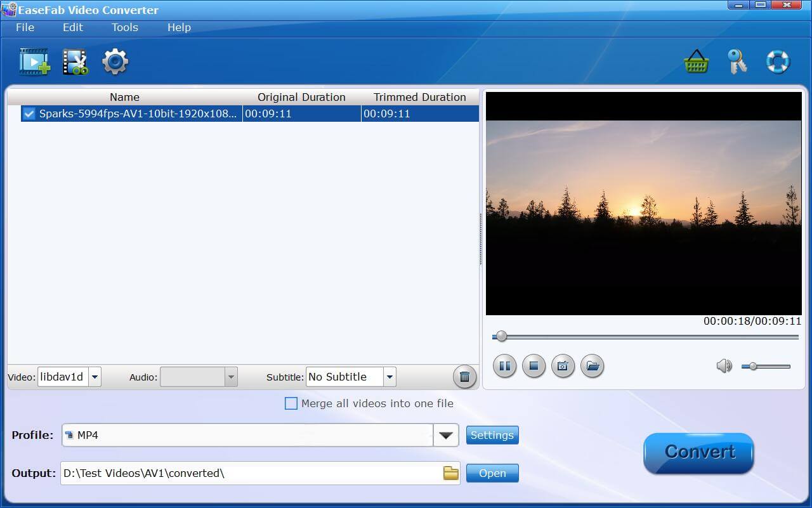Uncheck the Sparks video file checkbox
Viewport: 812px width, 508px height.
pyautogui.click(x=29, y=114)
